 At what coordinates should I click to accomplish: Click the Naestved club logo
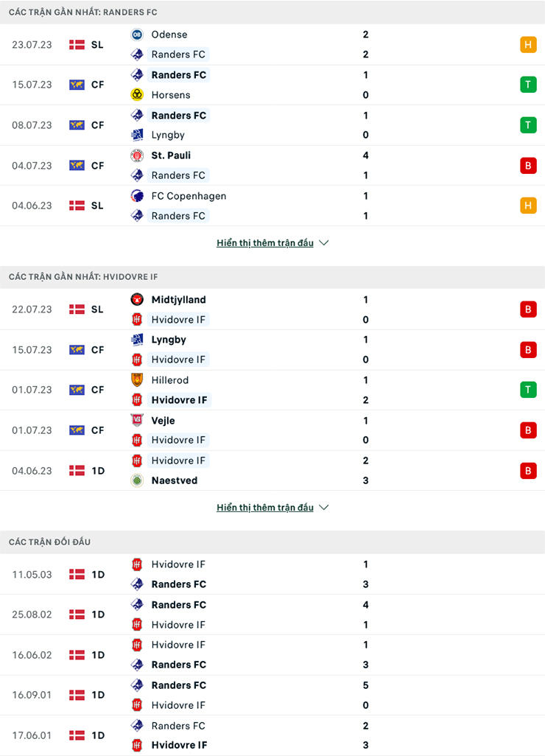136,480
